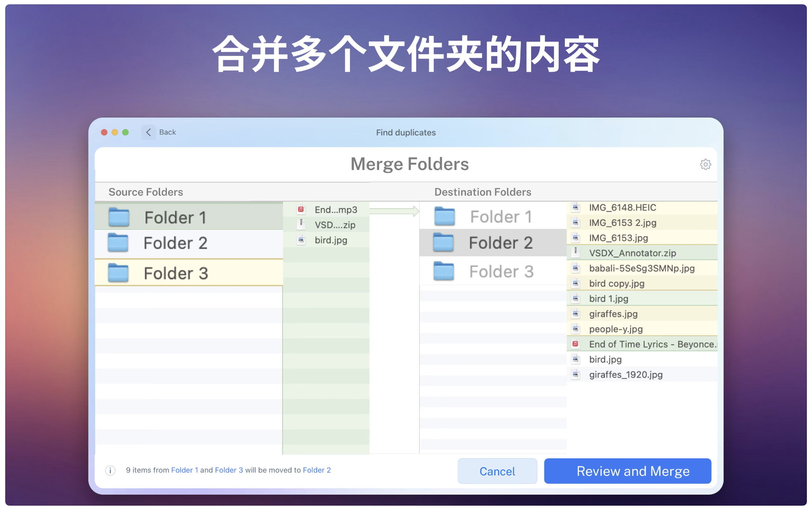Click the Folder 1 link in the bottom message

(184, 470)
